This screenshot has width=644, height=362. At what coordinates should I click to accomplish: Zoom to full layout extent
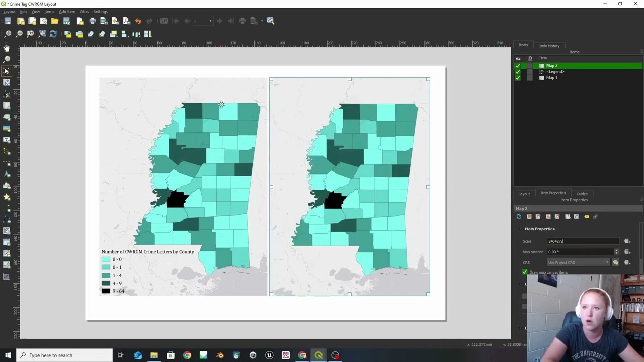[42, 34]
